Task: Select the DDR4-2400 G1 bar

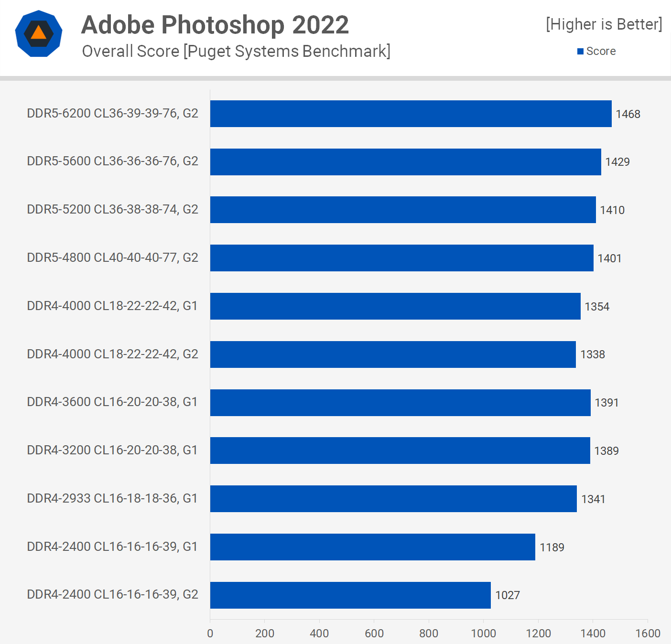Action: pyautogui.click(x=372, y=547)
